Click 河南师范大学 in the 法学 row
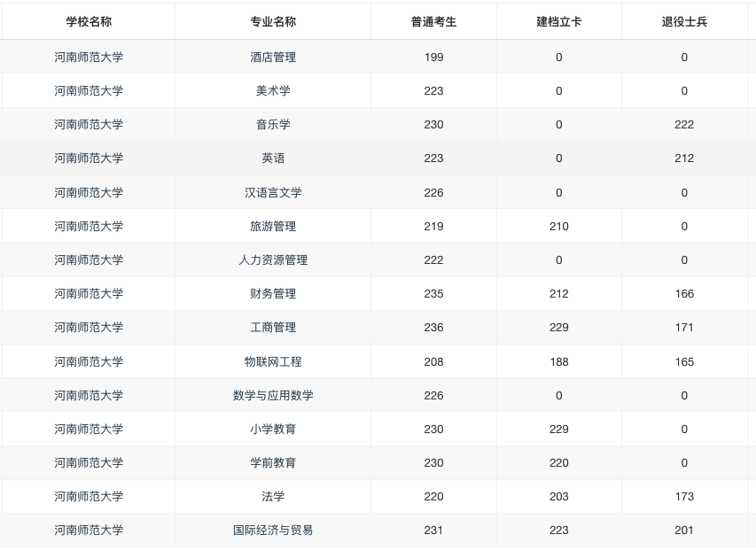The width and height of the screenshot is (756, 550). click(89, 497)
